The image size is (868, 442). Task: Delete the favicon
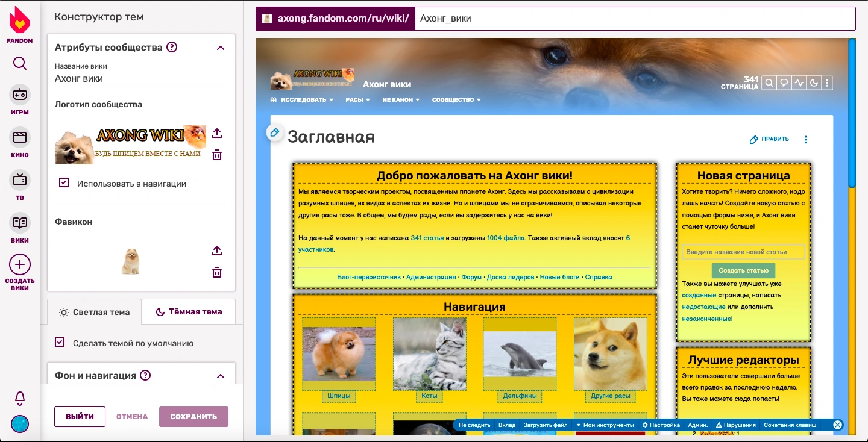(x=218, y=272)
